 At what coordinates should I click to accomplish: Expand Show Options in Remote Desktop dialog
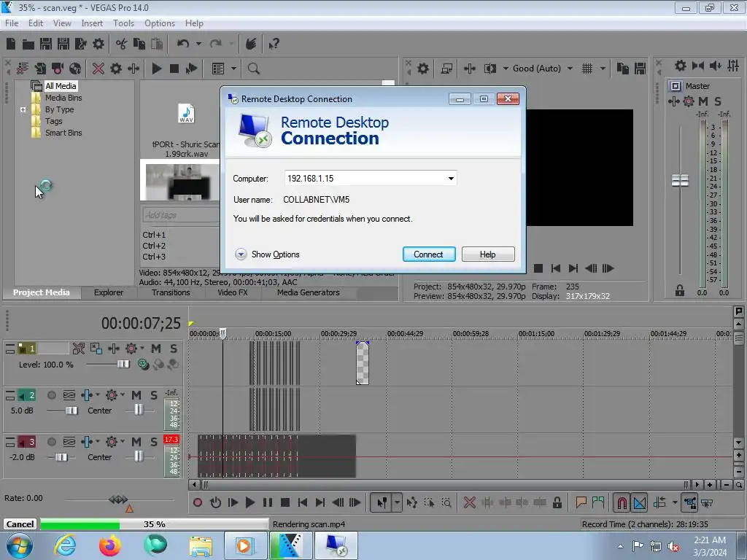click(267, 254)
